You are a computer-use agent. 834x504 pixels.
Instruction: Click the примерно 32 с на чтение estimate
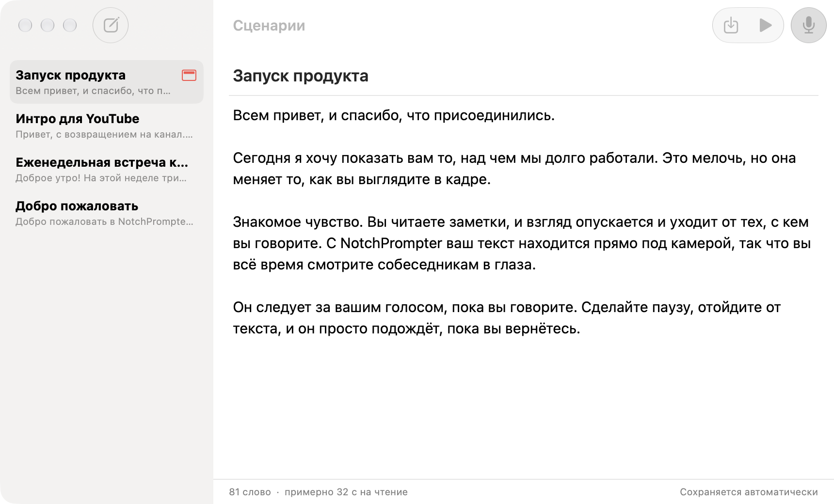346,492
